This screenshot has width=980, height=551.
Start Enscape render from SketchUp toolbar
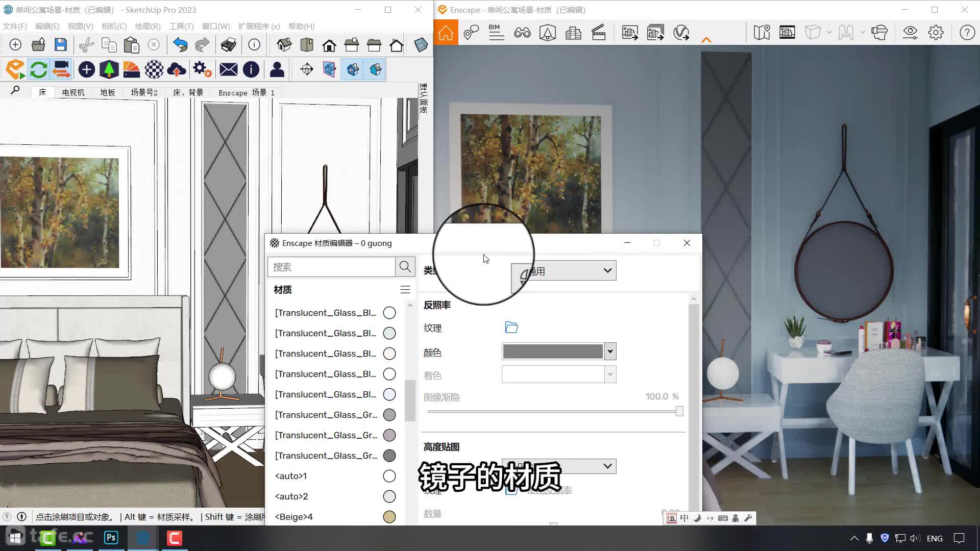coord(15,69)
